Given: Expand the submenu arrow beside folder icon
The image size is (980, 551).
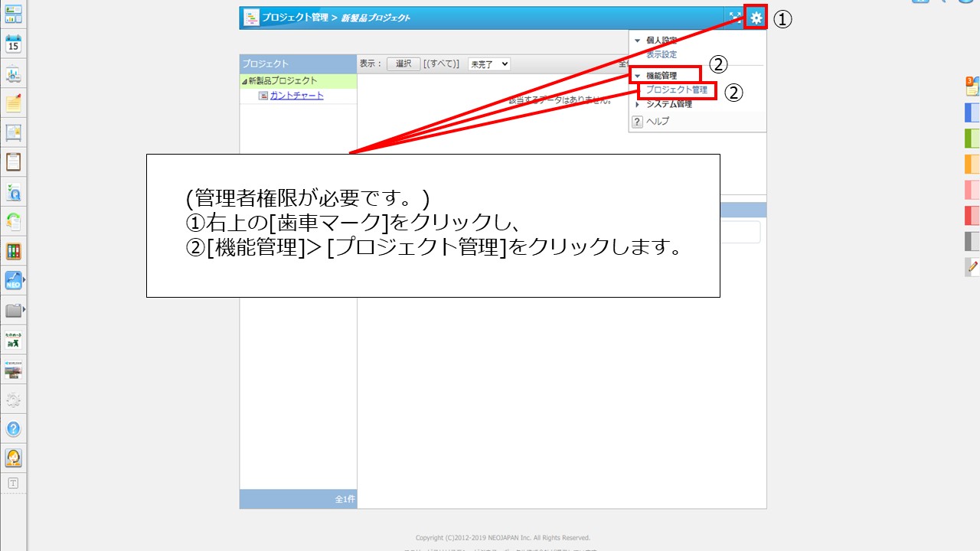Looking at the screenshot, I should [x=24, y=310].
